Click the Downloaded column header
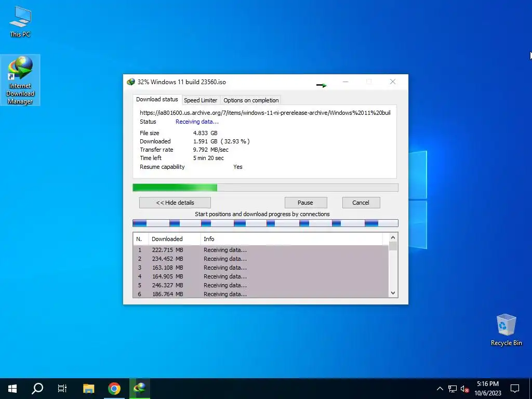Image resolution: width=532 pixels, height=399 pixels. [x=175, y=239]
